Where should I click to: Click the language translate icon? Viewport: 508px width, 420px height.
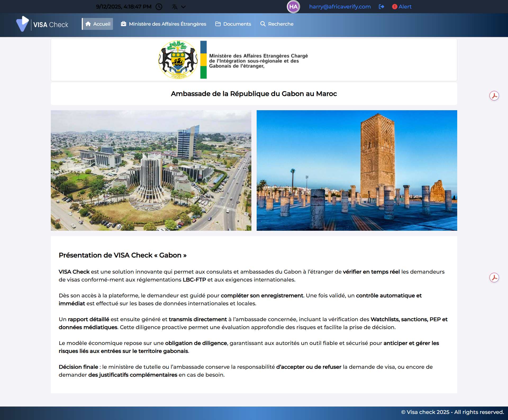[174, 7]
